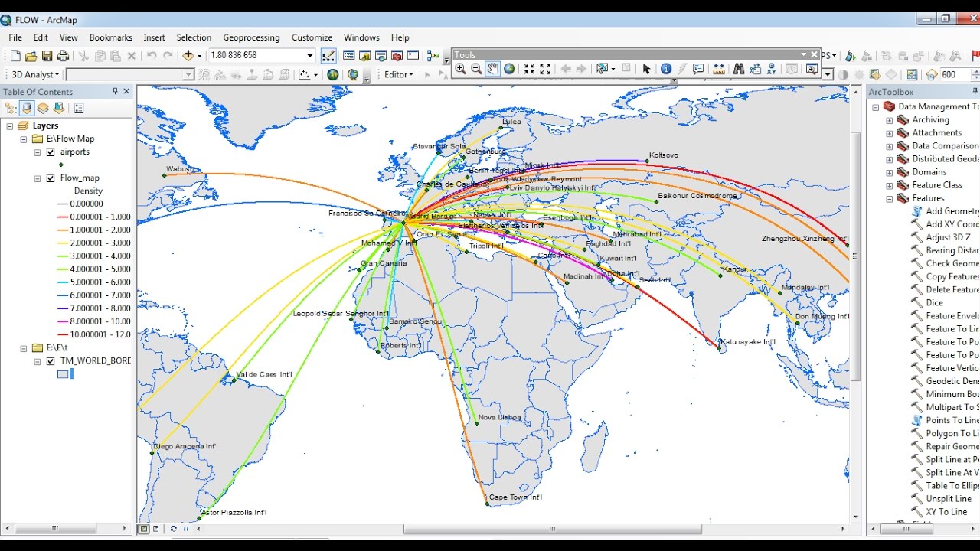Click the Add Data icon
Viewport: 980px width, 551px height.
(x=188, y=54)
